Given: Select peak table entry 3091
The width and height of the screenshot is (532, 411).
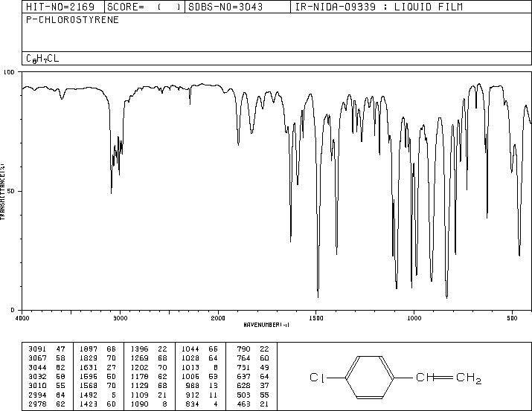Looking at the screenshot, I should click(36, 349).
